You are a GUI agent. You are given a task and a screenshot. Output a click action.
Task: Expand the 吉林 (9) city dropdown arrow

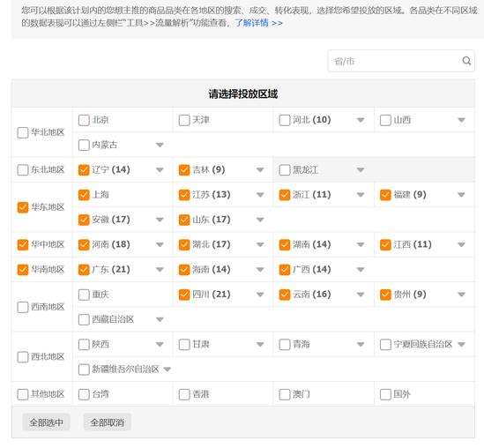click(x=260, y=170)
